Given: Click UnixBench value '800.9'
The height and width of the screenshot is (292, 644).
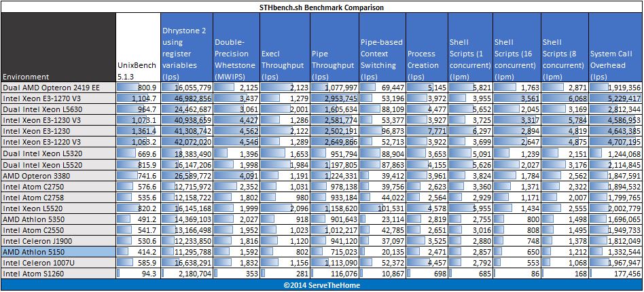Looking at the screenshot, I should pos(147,88).
